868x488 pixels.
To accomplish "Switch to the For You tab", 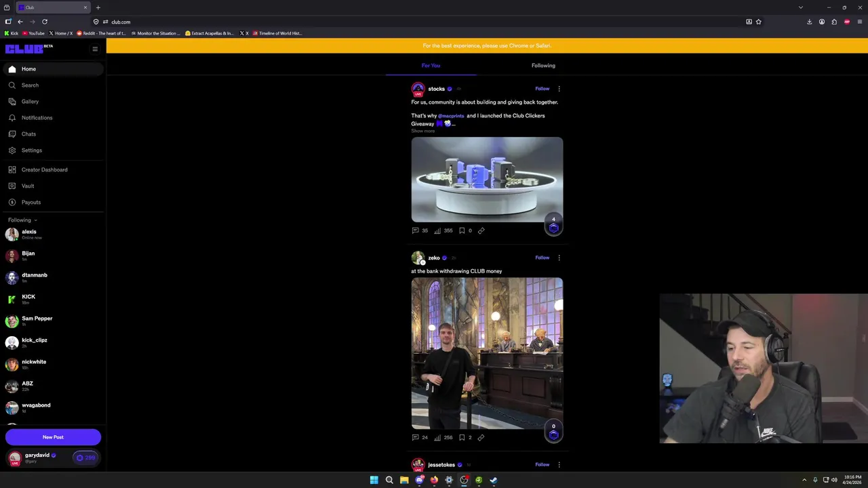I will pos(431,66).
